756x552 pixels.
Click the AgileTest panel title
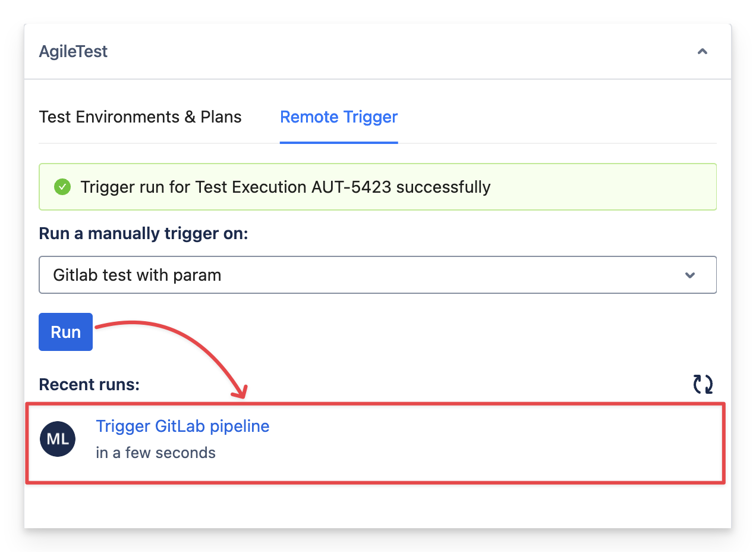73,52
